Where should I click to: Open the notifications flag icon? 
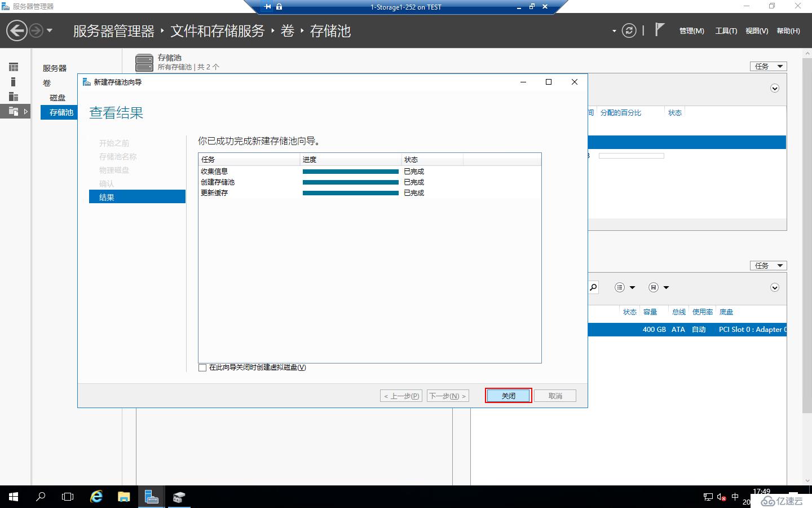(659, 29)
